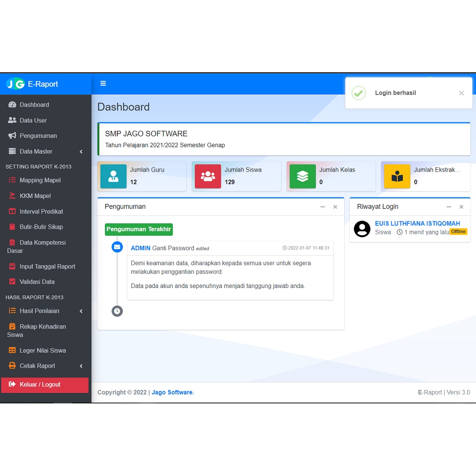Image resolution: width=476 pixels, height=476 pixels.
Task: Click the Validasi Data checkmark icon
Action: click(x=12, y=282)
